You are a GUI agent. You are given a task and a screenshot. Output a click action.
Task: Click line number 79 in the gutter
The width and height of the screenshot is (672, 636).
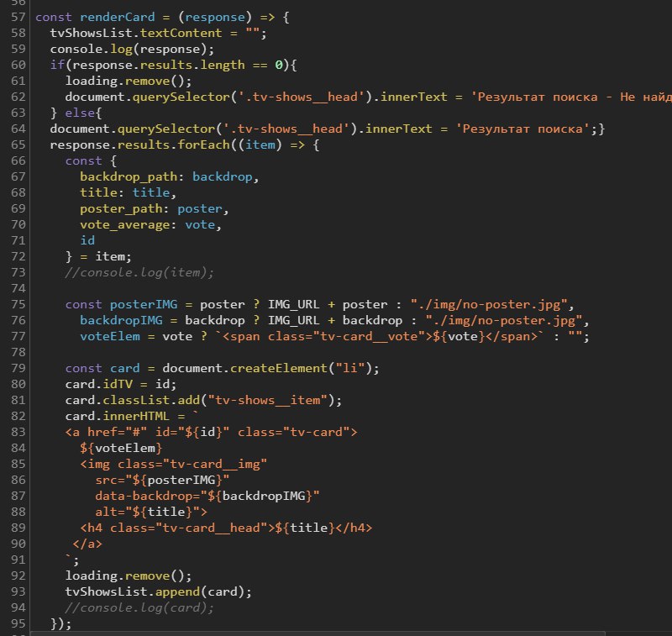click(18, 368)
